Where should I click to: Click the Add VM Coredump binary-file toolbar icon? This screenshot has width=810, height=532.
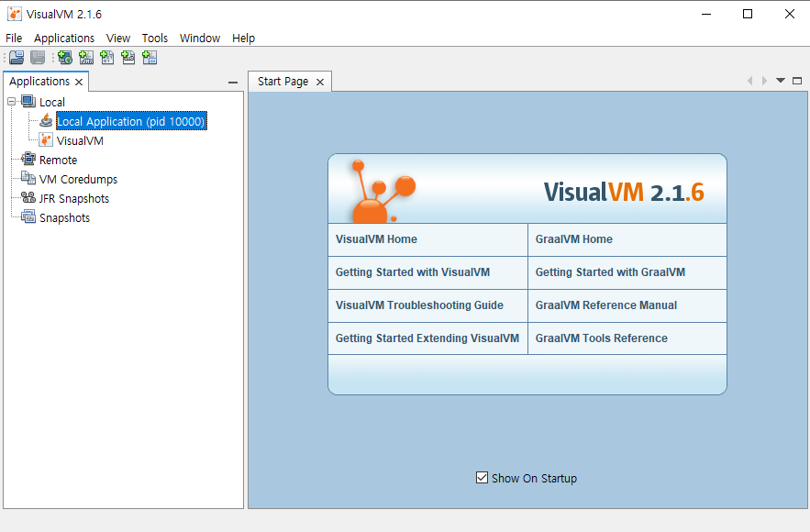pyautogui.click(x=107, y=58)
